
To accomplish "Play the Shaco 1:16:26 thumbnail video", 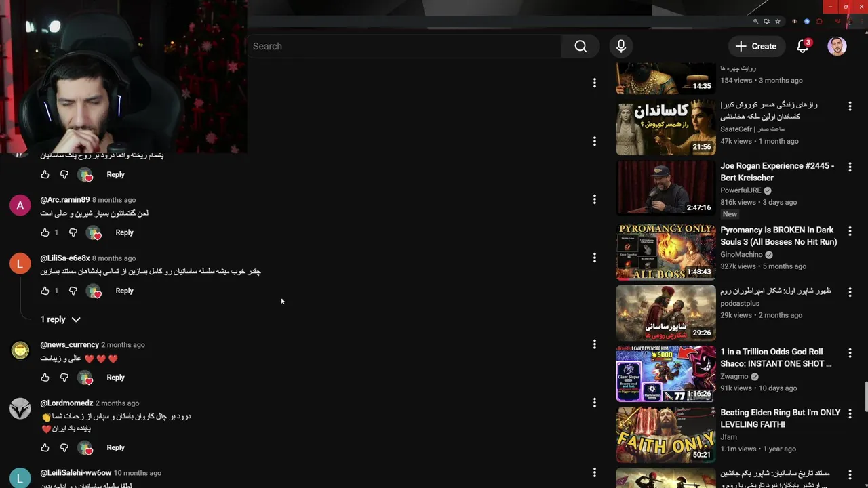I will [x=666, y=373].
